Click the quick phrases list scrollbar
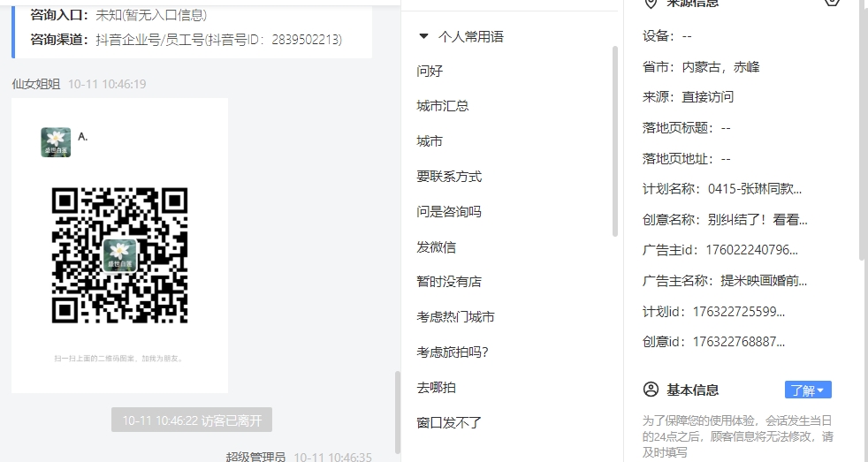Image resolution: width=868 pixels, height=462 pixels. point(614,141)
